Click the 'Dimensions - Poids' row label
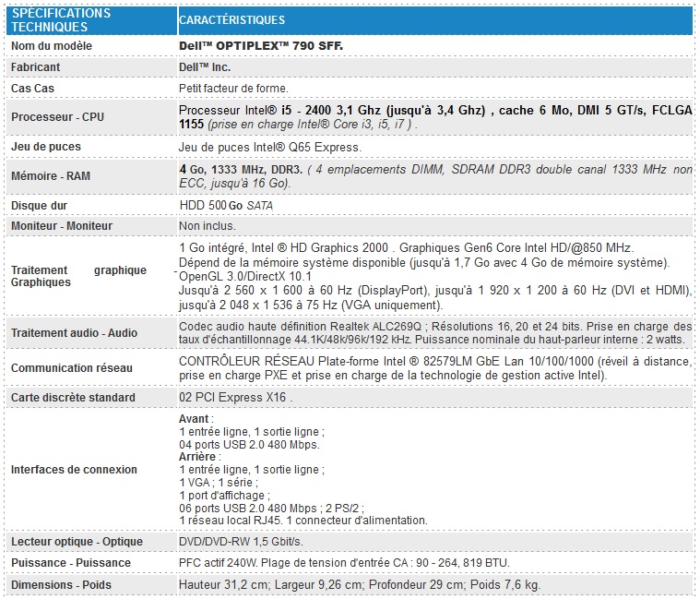Image resolution: width=700 pixels, height=599 pixels. point(61,585)
